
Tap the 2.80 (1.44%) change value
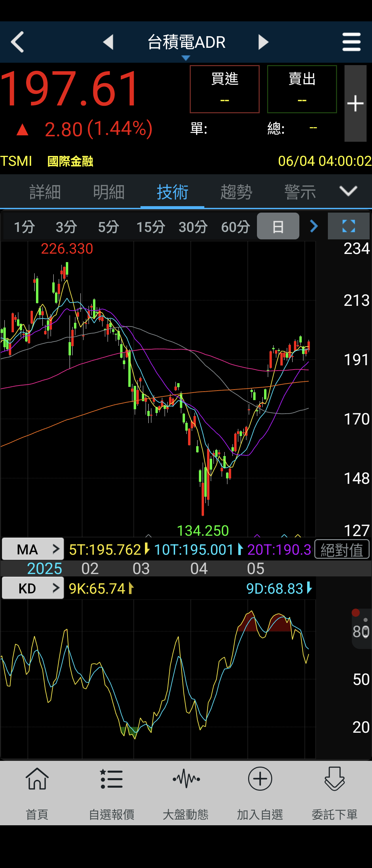(99, 129)
